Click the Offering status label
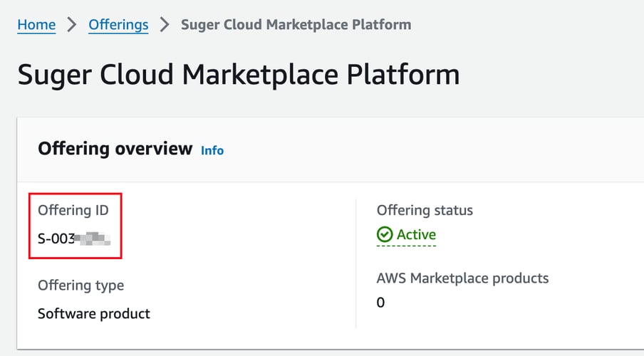This screenshot has height=356, width=644. 425,211
